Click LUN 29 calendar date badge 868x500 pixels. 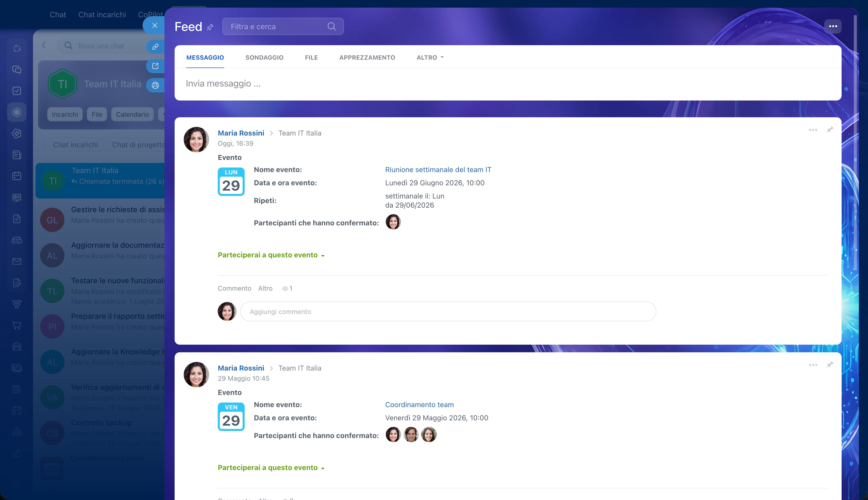[x=231, y=182]
